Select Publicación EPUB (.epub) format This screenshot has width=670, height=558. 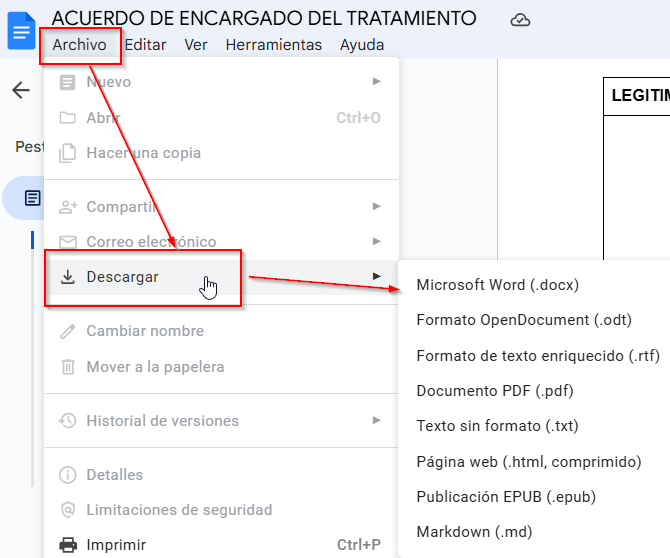[506, 497]
